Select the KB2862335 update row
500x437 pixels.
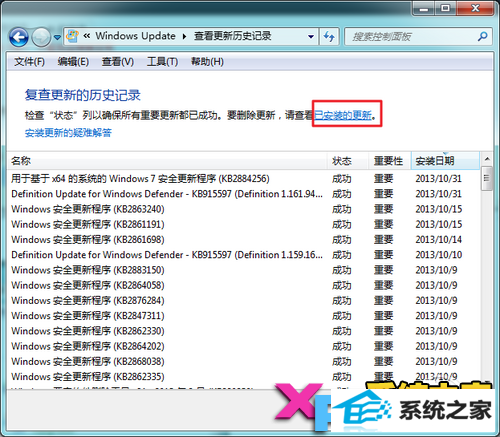click(x=243, y=377)
